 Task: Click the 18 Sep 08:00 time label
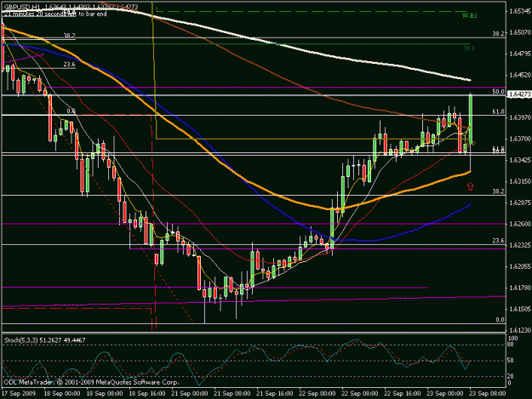click(x=105, y=393)
